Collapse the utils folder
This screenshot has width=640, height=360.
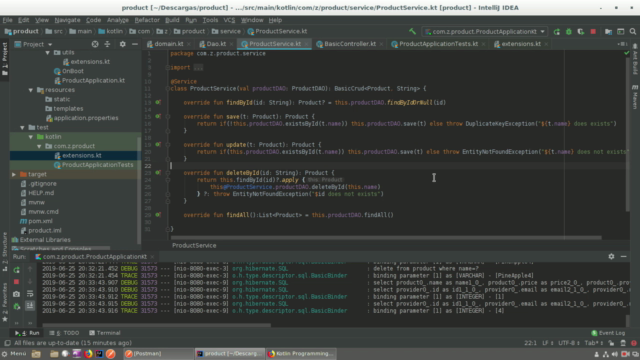pyautogui.click(x=47, y=52)
